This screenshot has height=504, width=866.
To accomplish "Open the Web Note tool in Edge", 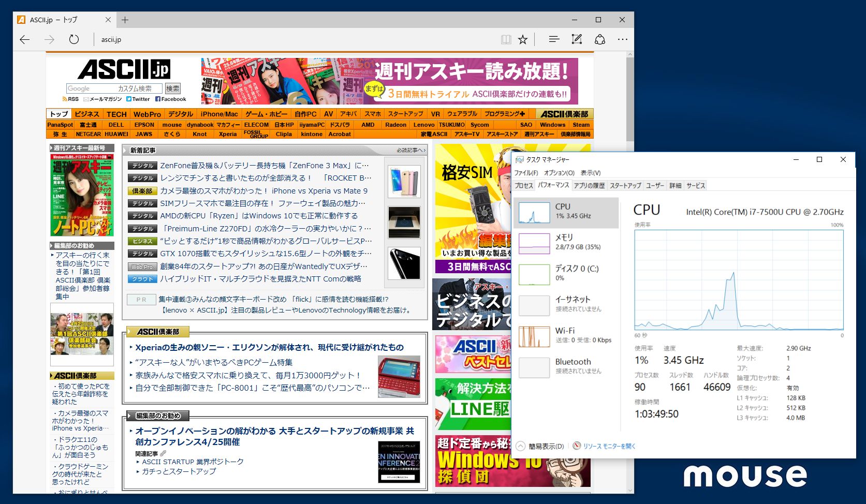I will (x=577, y=39).
